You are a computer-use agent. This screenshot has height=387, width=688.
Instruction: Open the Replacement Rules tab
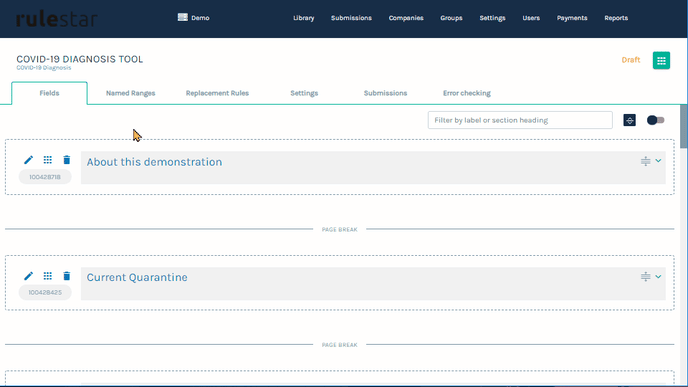[217, 93]
